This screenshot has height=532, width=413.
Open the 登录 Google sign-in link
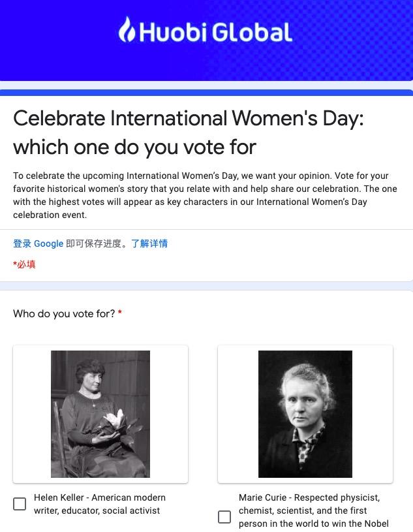pos(38,243)
